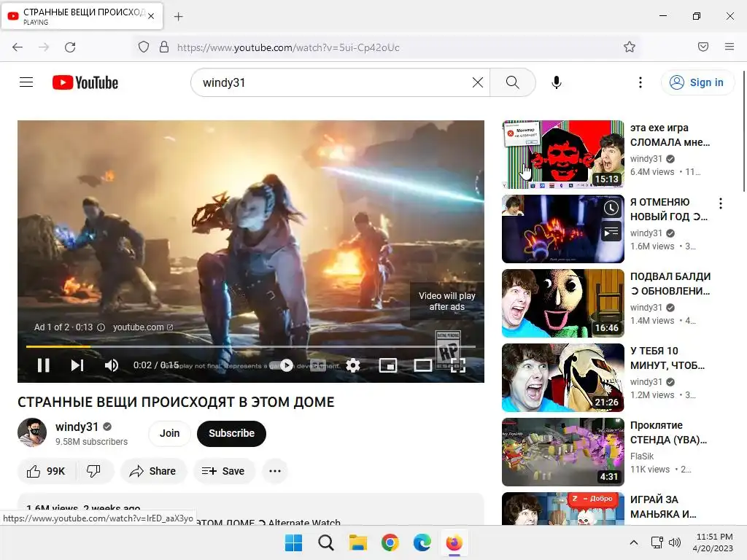Click the Sign in button
This screenshot has height=560, width=747.
tap(697, 82)
